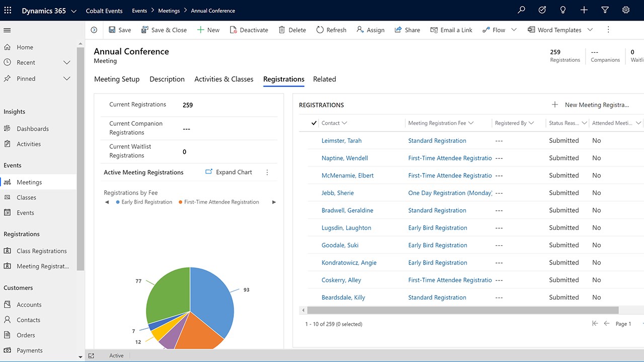Viewport: 644px width, 362px height.
Task: Assign the record to someone
Action: pos(370,30)
